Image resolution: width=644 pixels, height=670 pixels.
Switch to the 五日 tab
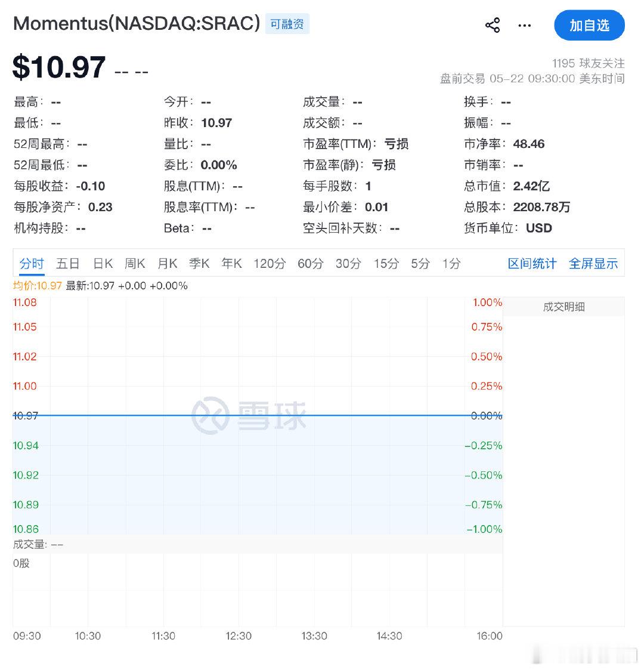pyautogui.click(x=69, y=264)
